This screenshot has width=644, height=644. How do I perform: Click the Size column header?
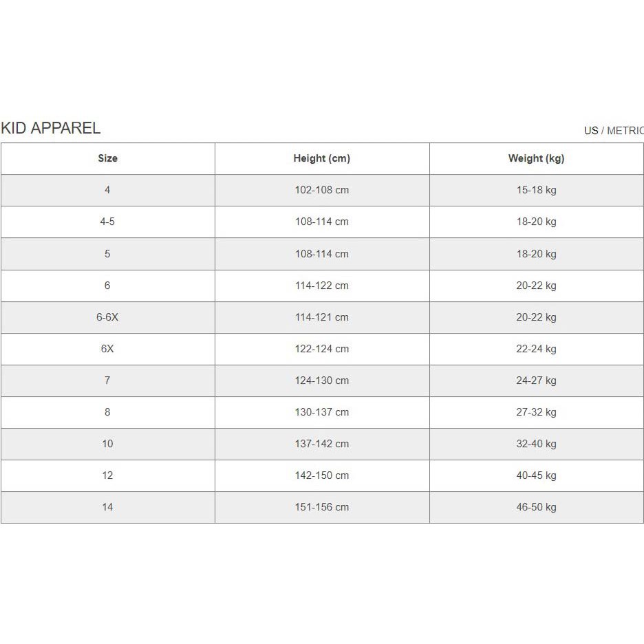(107, 158)
